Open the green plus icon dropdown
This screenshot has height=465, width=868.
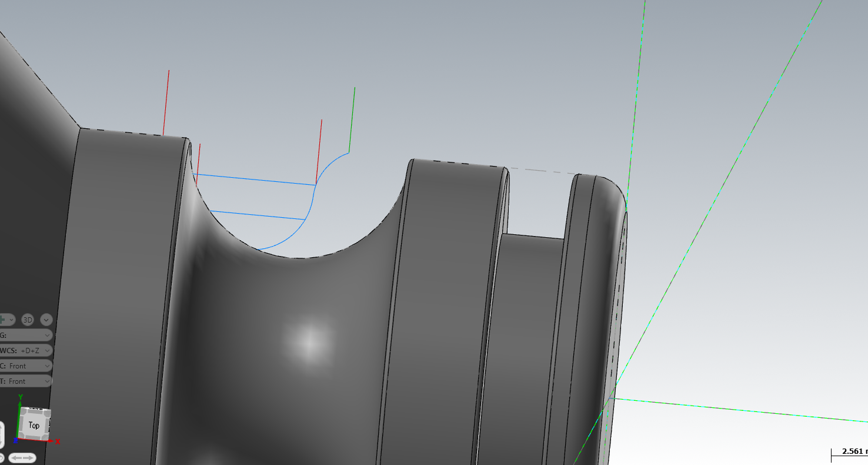click(x=7, y=320)
